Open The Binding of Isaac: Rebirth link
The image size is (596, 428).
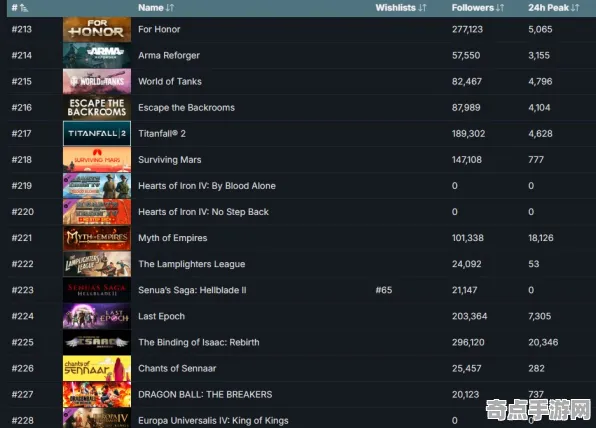[x=199, y=342]
